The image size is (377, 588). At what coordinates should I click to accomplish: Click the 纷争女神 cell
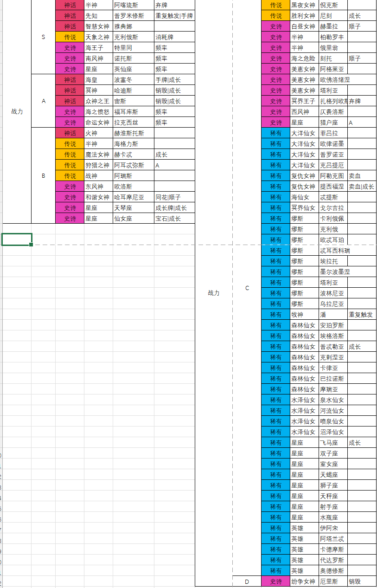coord(304,582)
